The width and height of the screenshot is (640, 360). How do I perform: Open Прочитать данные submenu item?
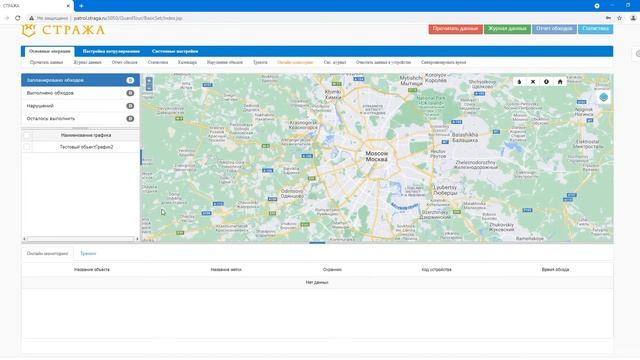[47, 62]
